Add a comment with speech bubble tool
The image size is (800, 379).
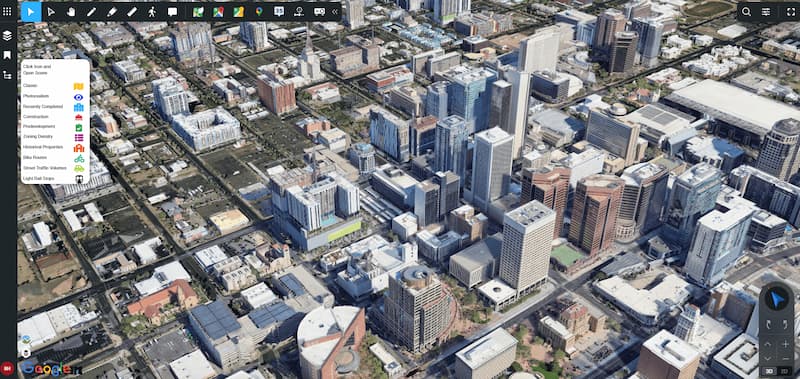point(172,12)
